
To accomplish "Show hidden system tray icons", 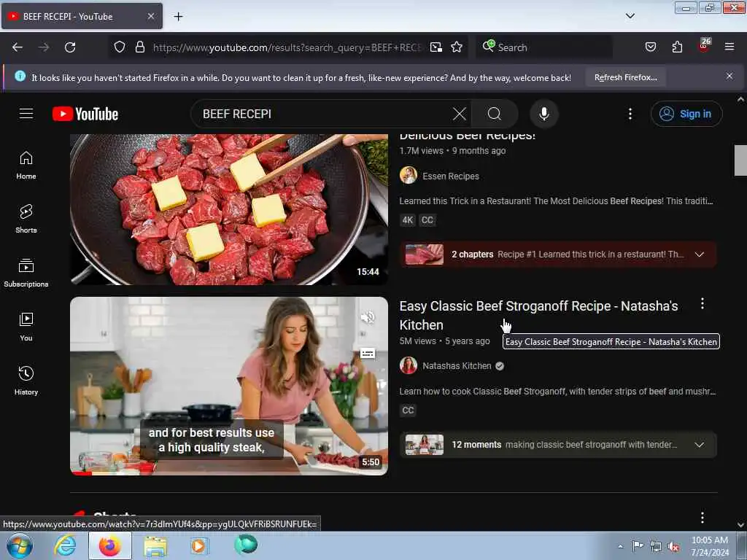I will pyautogui.click(x=620, y=547).
